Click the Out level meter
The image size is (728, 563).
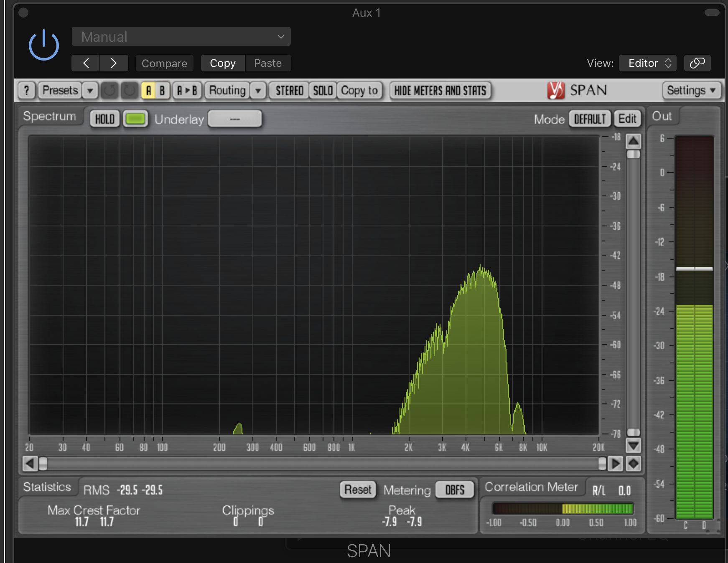[694, 327]
